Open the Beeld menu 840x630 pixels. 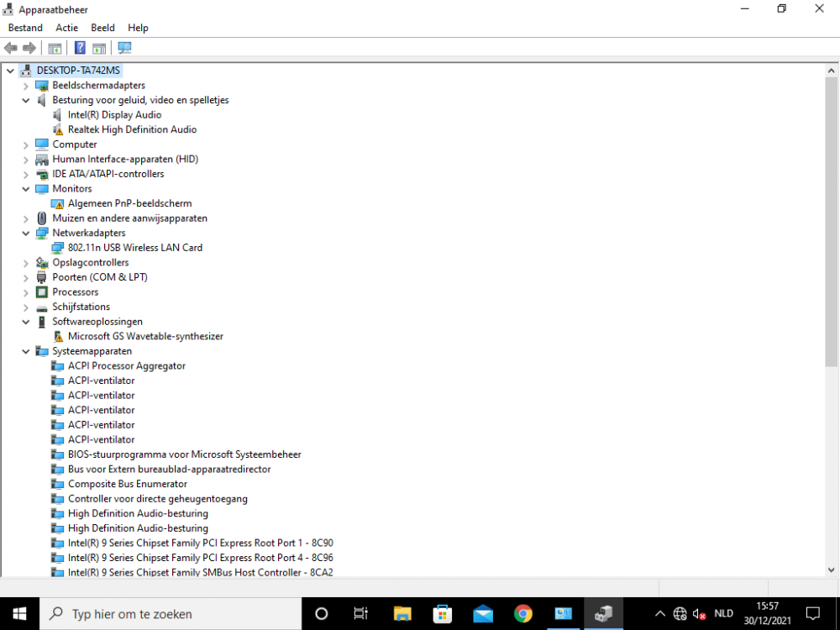point(102,28)
